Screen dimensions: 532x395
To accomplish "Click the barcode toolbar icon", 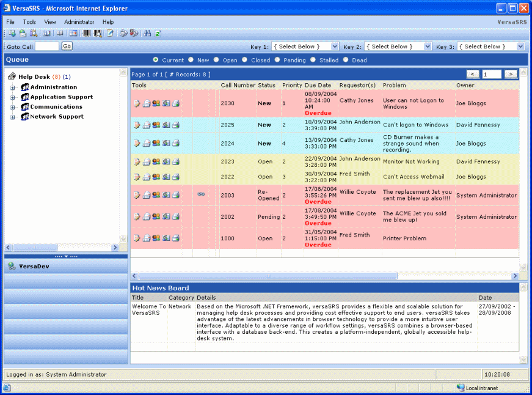I will pyautogui.click(x=87, y=33).
